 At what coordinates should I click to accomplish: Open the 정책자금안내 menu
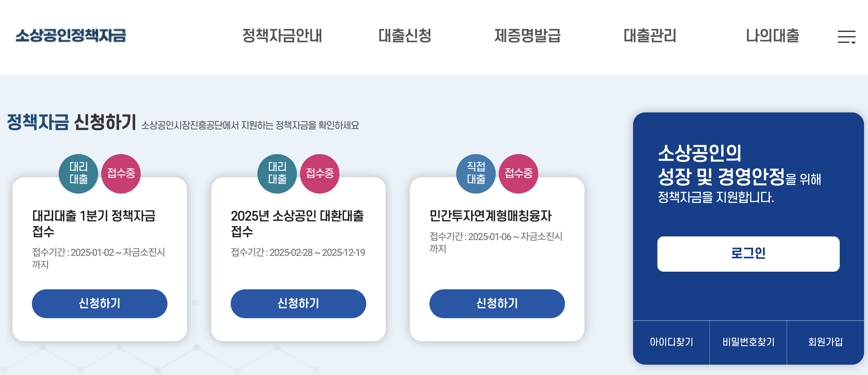click(282, 37)
